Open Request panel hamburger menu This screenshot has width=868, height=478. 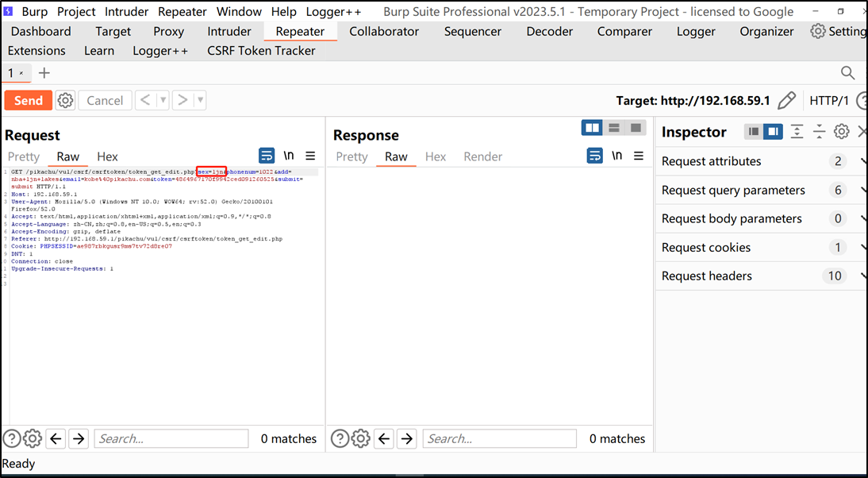[310, 156]
